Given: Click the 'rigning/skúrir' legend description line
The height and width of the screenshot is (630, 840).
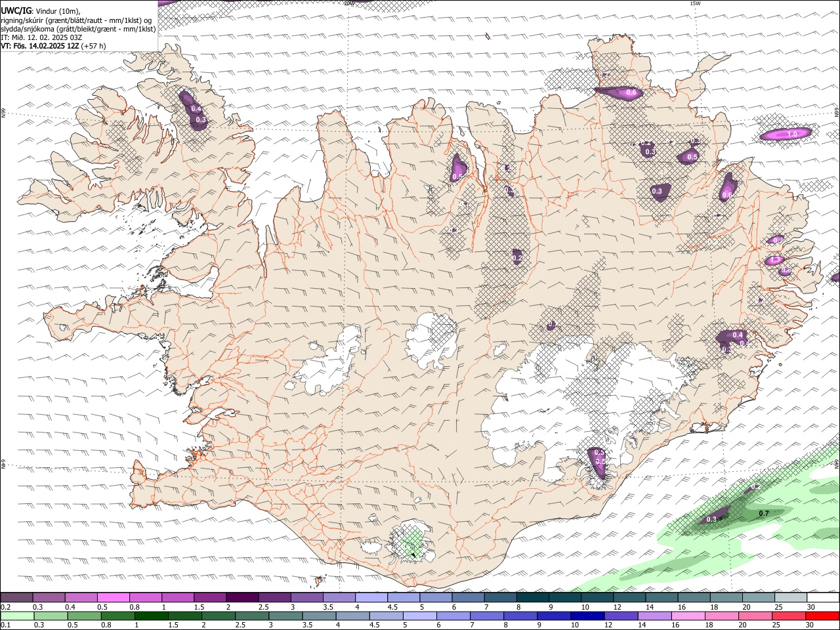Looking at the screenshot, I should [75, 20].
